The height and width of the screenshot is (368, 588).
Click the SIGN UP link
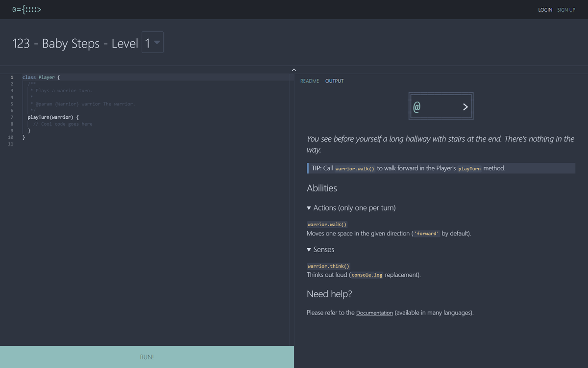566,10
